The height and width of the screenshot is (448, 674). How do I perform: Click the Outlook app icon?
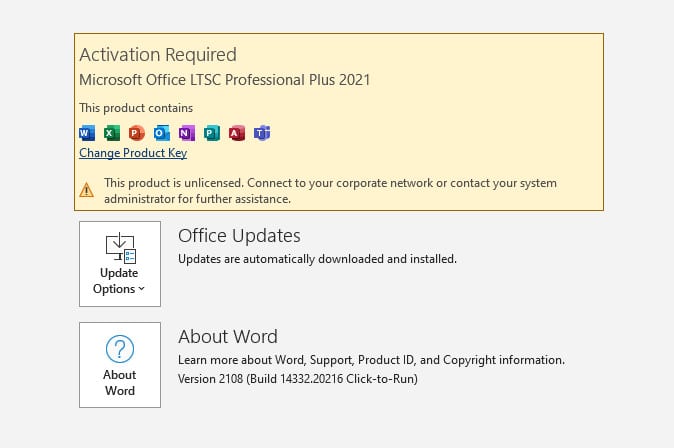point(162,133)
